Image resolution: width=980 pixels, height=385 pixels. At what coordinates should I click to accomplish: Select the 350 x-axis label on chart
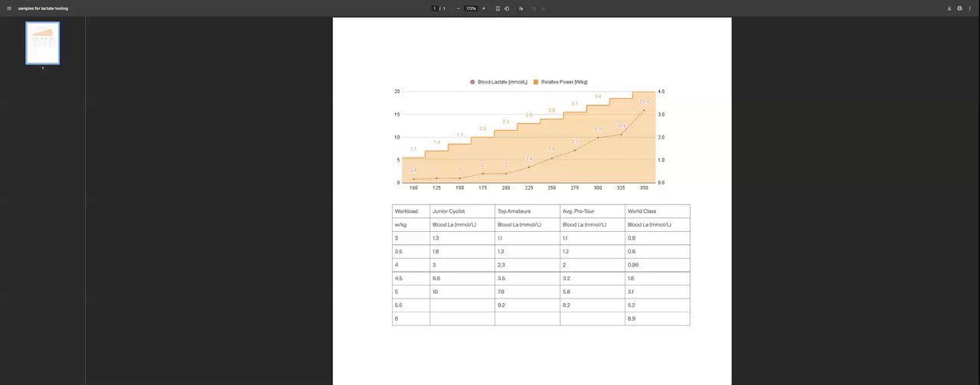pyautogui.click(x=644, y=188)
